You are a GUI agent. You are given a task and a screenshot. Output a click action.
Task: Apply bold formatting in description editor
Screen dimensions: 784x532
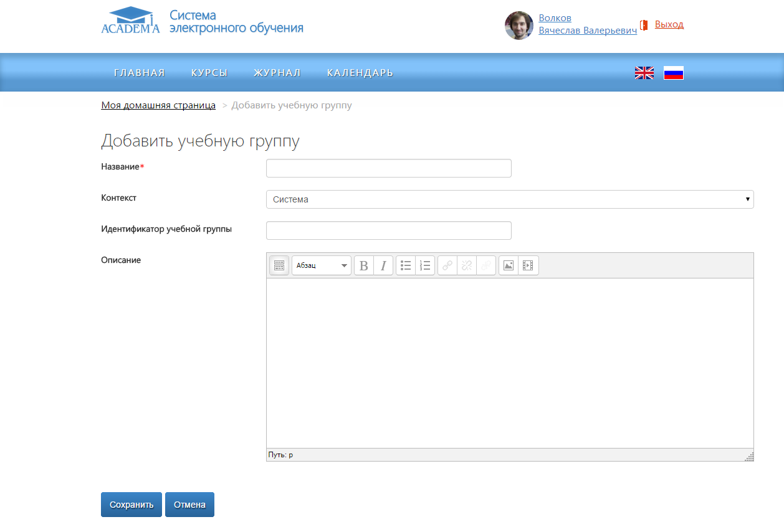point(364,265)
